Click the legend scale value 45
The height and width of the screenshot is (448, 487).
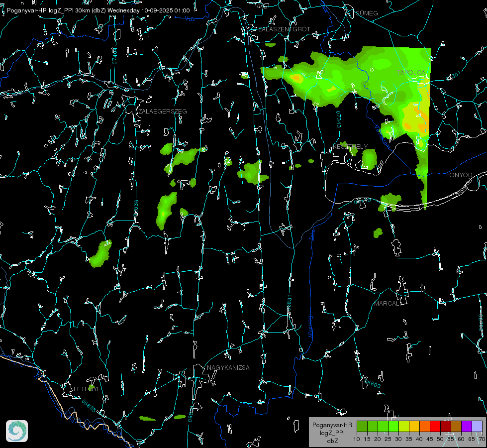tap(429, 439)
